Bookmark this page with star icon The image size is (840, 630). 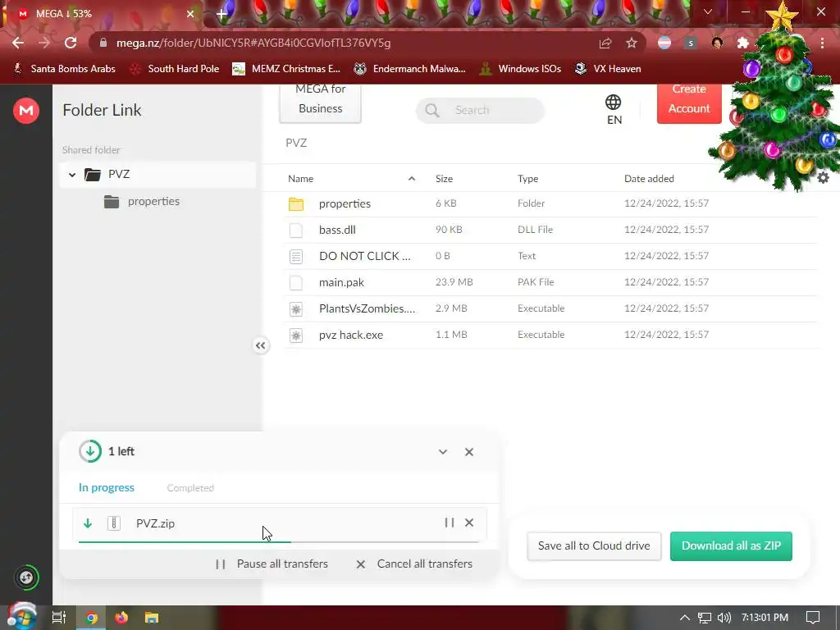(632, 43)
